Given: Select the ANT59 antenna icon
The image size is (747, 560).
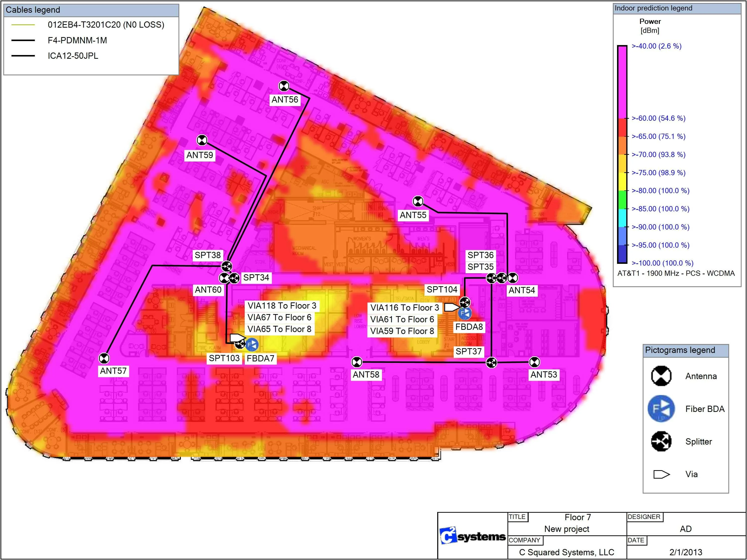Looking at the screenshot, I should [x=202, y=140].
